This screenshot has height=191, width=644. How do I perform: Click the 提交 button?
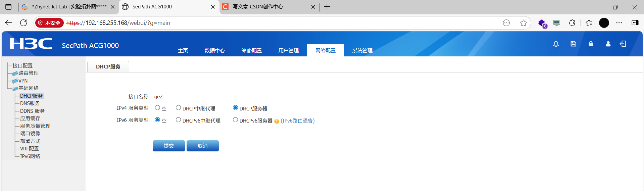(169, 146)
